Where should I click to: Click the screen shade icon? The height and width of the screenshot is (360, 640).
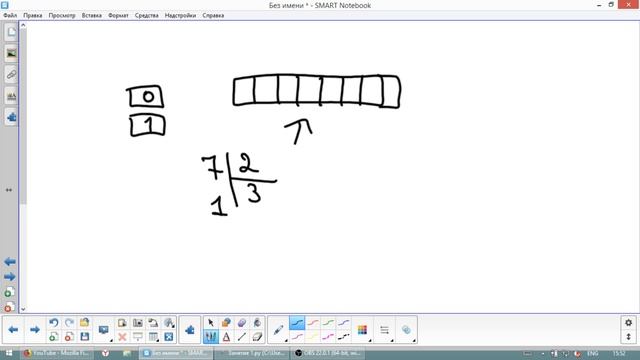[138, 337]
